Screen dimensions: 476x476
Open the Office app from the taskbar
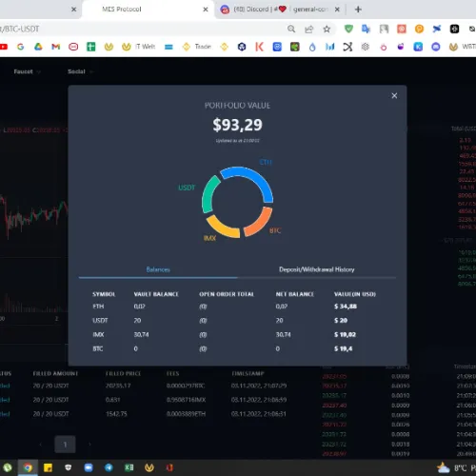pos(169,467)
